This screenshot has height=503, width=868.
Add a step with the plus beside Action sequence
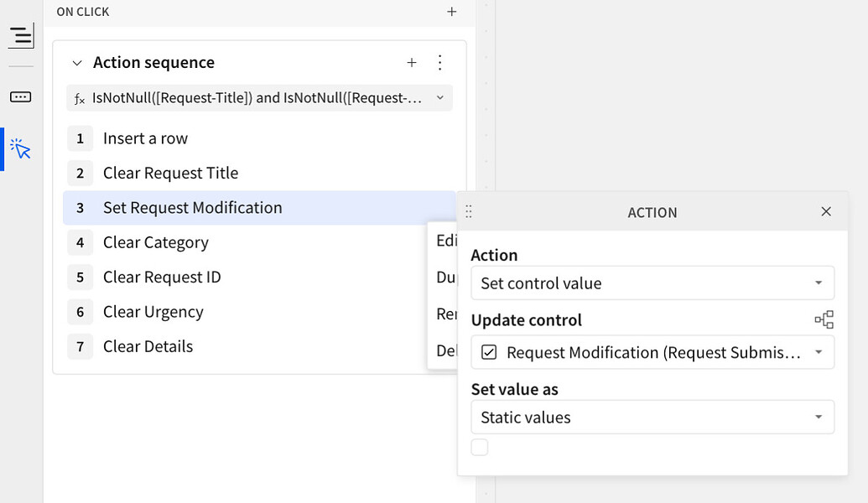coord(412,62)
